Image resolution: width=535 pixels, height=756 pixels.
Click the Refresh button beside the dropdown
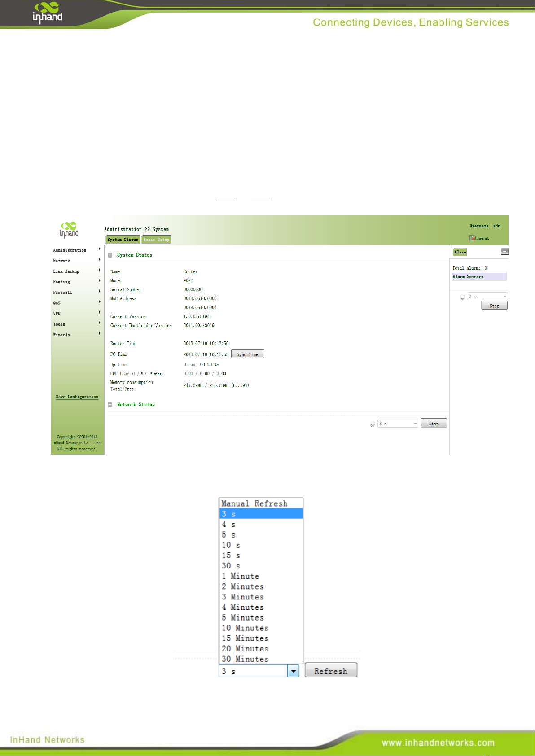tap(331, 670)
